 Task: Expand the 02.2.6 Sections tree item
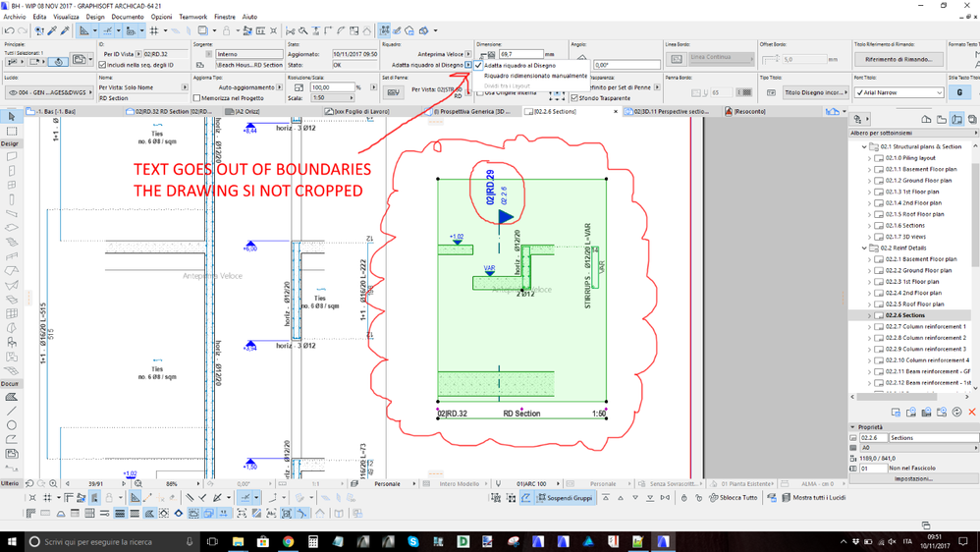point(869,315)
